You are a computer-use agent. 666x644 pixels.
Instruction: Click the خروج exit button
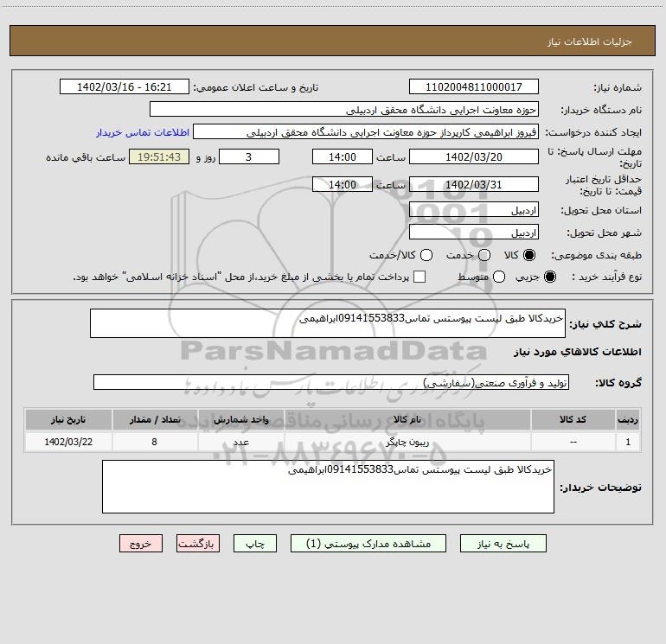tap(141, 544)
